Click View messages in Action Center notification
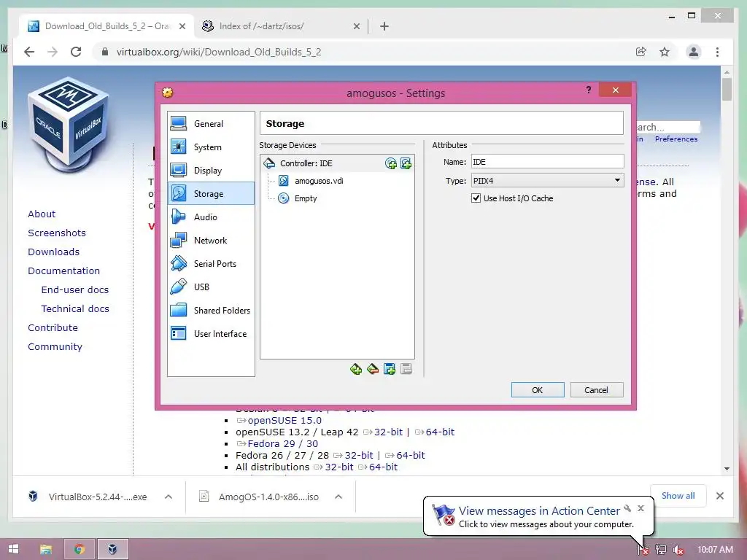Viewport: 747px width, 560px height. coord(539,511)
